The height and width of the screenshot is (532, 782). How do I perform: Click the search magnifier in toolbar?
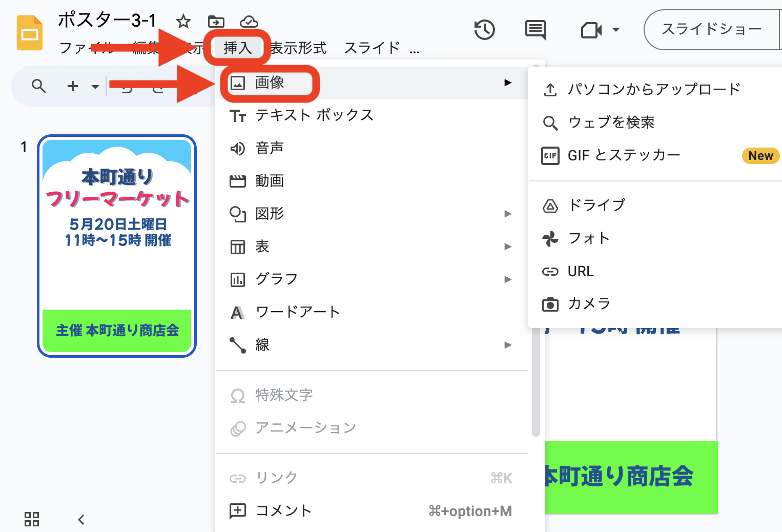39,86
